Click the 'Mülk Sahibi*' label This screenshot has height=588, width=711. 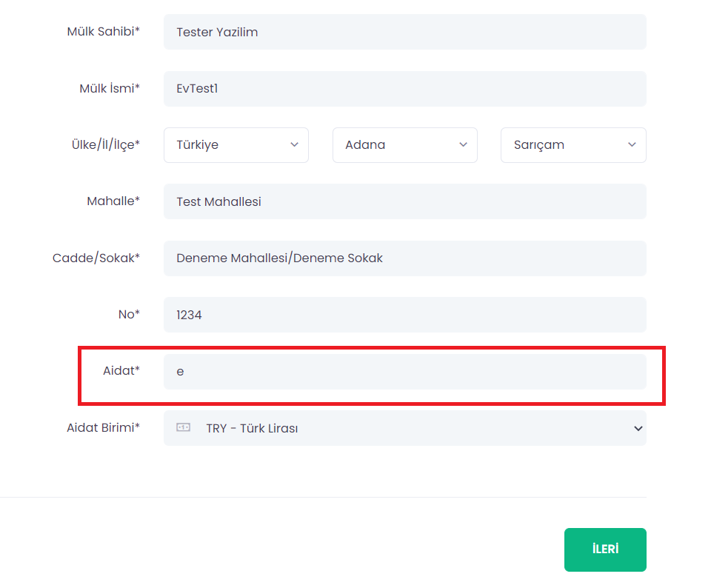click(x=103, y=31)
